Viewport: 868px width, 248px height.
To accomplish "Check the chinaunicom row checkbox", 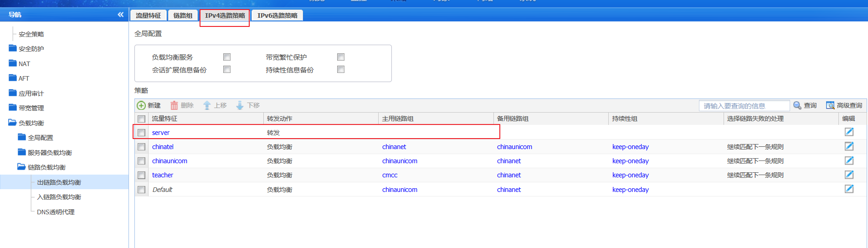I will (142, 161).
